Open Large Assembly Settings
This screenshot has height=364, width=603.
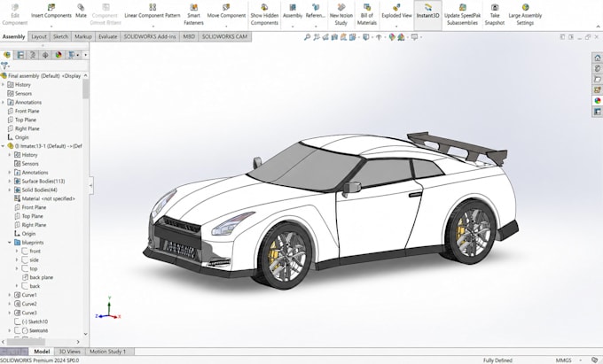pos(525,14)
